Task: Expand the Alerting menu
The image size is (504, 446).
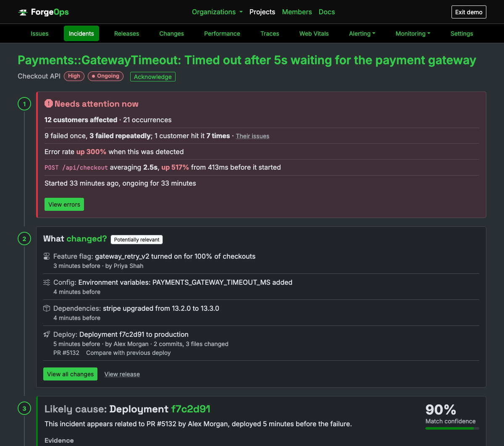Action: (362, 34)
